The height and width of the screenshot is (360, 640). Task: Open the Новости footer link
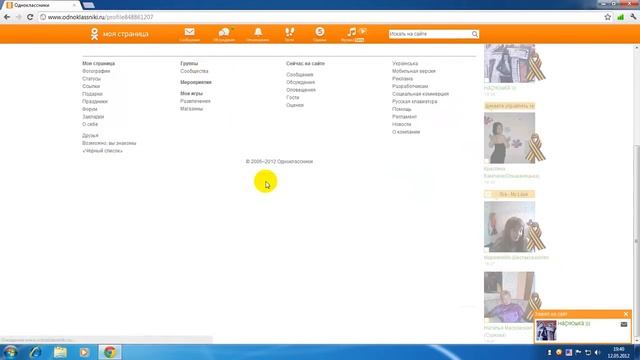point(402,124)
